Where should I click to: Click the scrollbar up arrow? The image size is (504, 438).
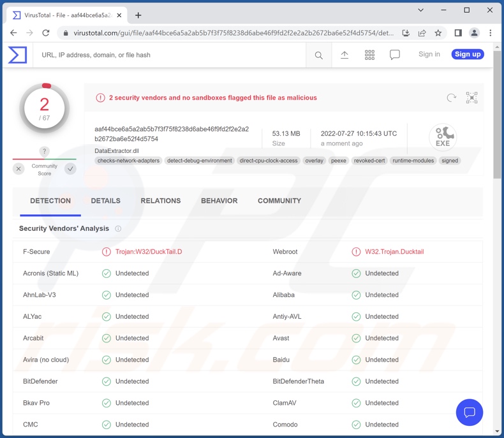[497, 47]
